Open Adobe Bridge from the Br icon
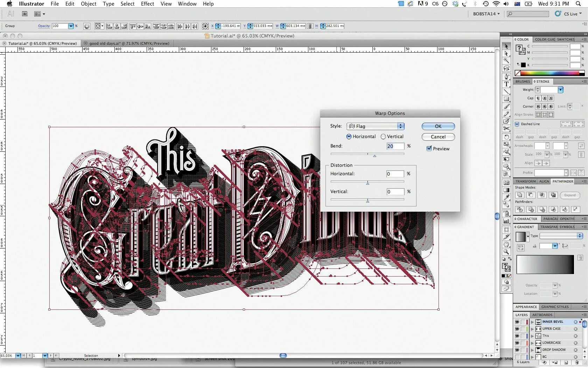 (x=25, y=14)
